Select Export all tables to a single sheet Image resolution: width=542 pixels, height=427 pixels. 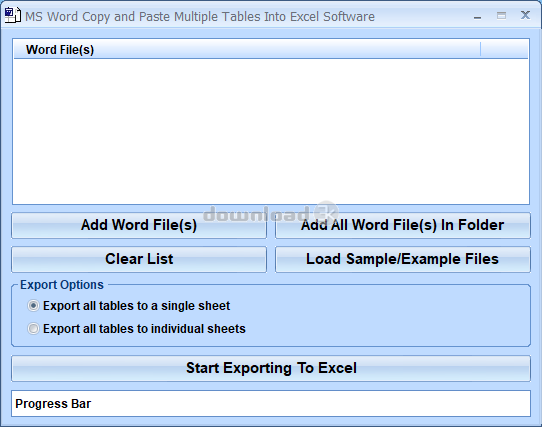tap(33, 306)
